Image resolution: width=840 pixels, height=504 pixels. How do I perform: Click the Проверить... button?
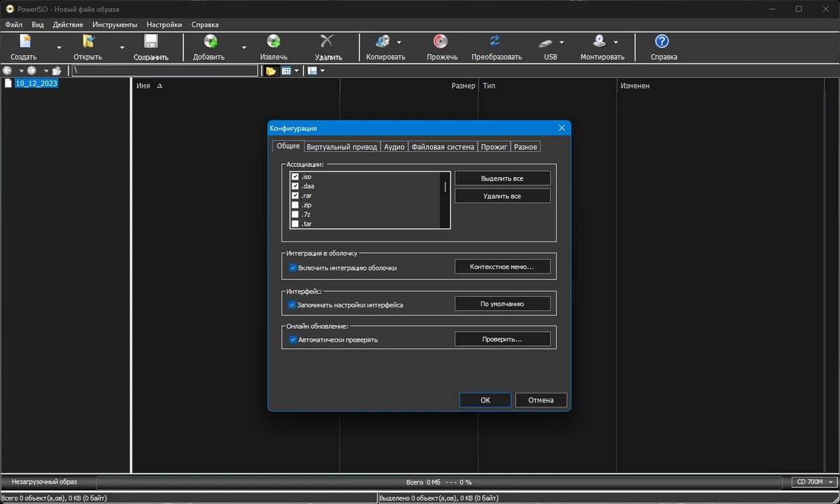coord(503,339)
